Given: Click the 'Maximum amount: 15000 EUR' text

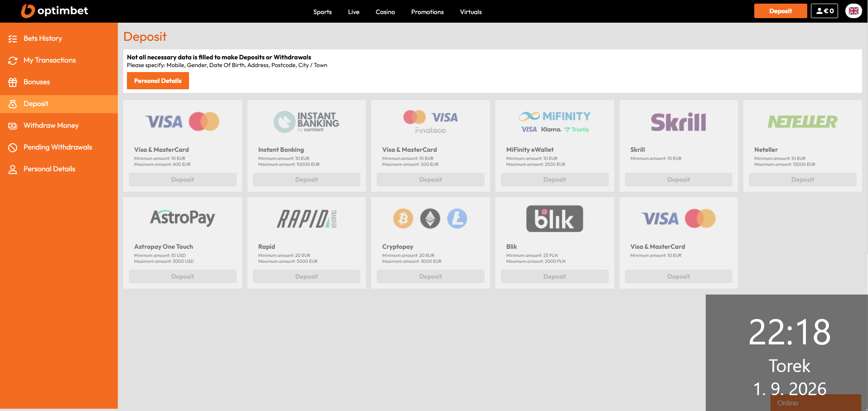Looking at the screenshot, I should [785, 164].
